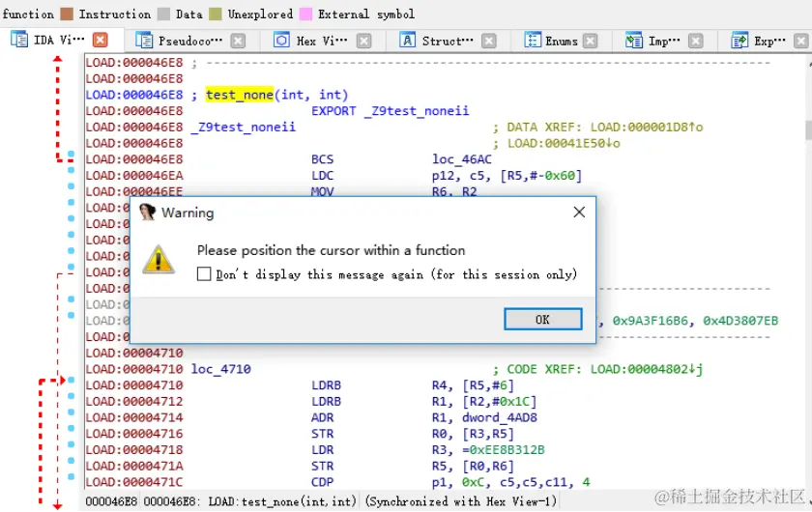Click the loc_46AC branch target
Screen dimensions: 812x512
pyautogui.click(x=461, y=159)
